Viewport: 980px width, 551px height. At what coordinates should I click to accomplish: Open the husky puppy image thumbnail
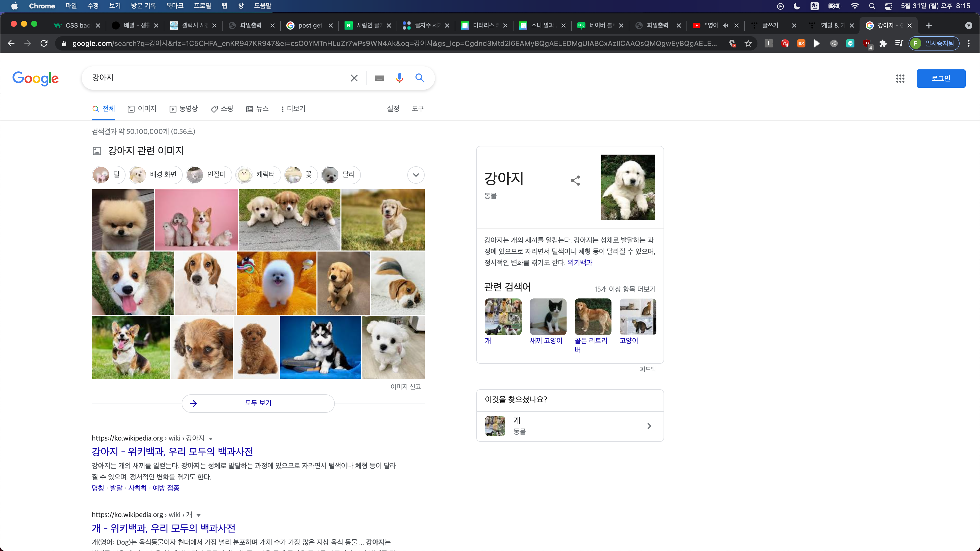(x=320, y=347)
